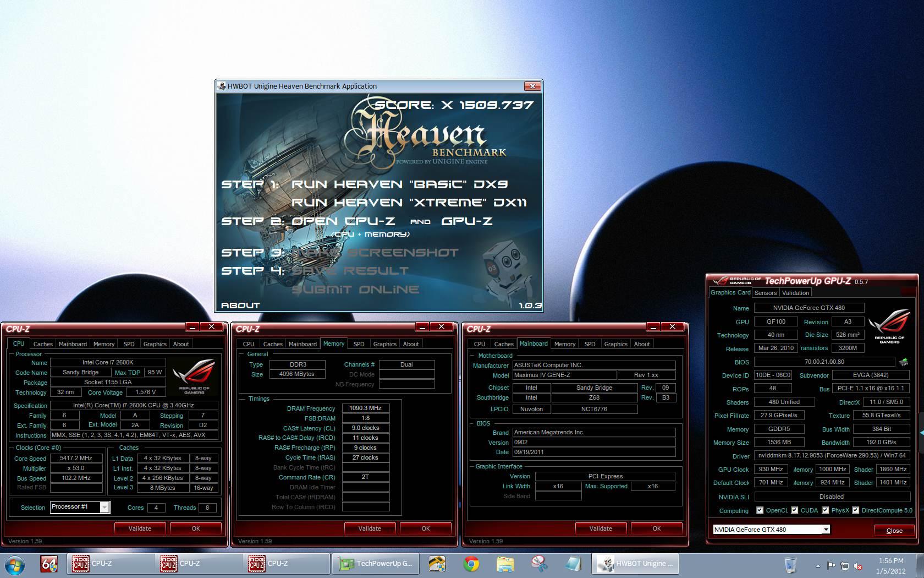Screen dimensions: 924x578
Task: Click OK in the CPU-Z Mainboard window
Action: 657,528
